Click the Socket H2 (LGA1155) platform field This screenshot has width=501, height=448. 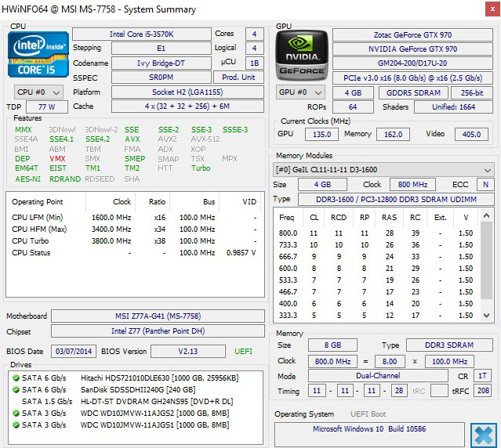187,92
